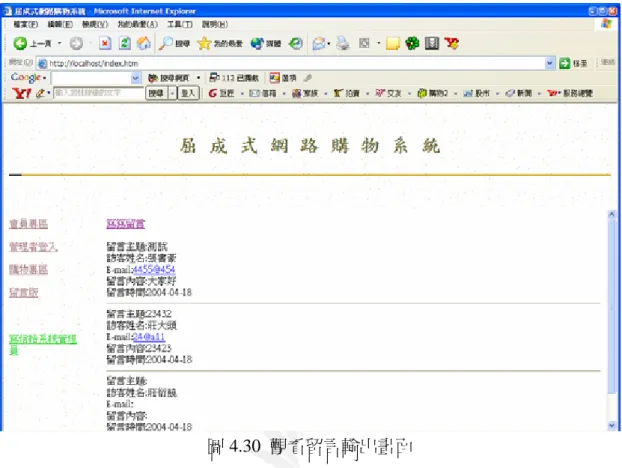Open the Mail envelope icon
622x468 pixels.
point(318,43)
